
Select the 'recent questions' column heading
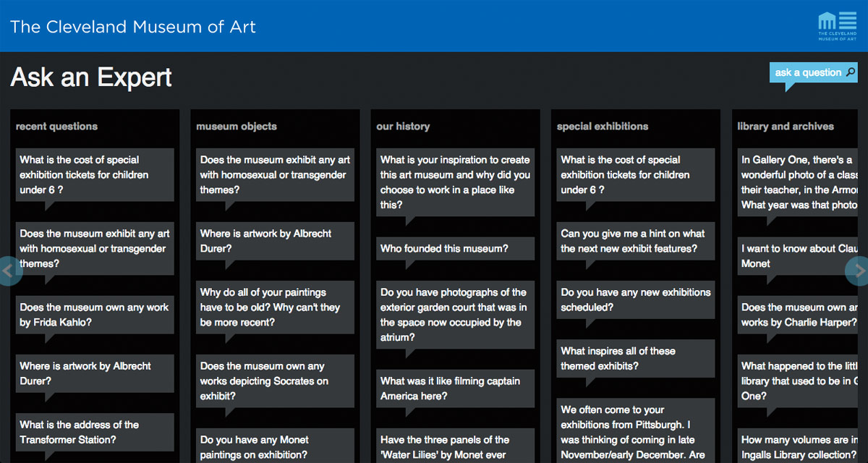pos(56,126)
